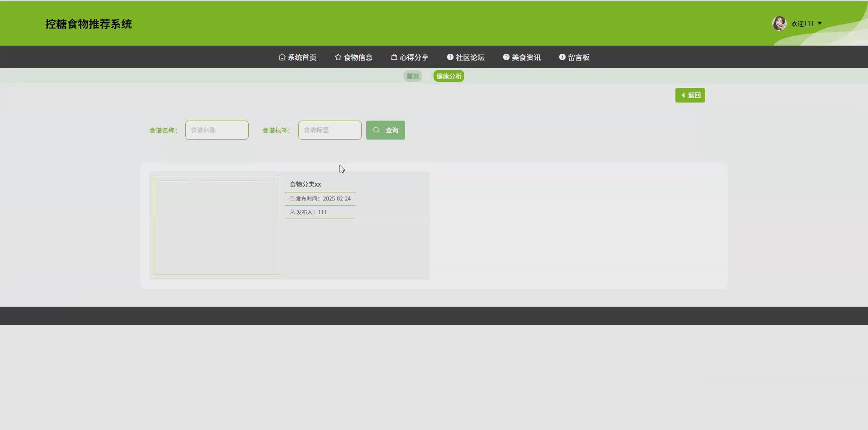Click the star icon beside 食物信息
The width and height of the screenshot is (868, 430).
pyautogui.click(x=338, y=57)
